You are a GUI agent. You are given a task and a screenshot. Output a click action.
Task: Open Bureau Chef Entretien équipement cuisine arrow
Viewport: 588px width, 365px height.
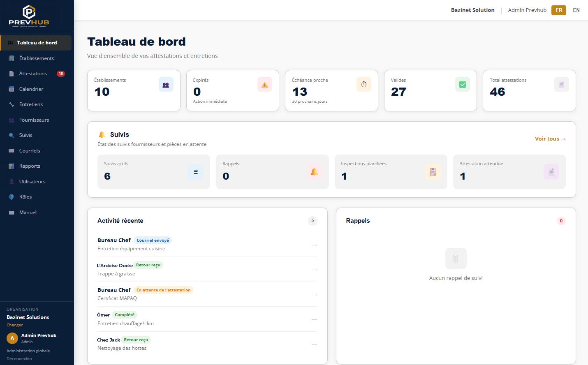pos(314,245)
